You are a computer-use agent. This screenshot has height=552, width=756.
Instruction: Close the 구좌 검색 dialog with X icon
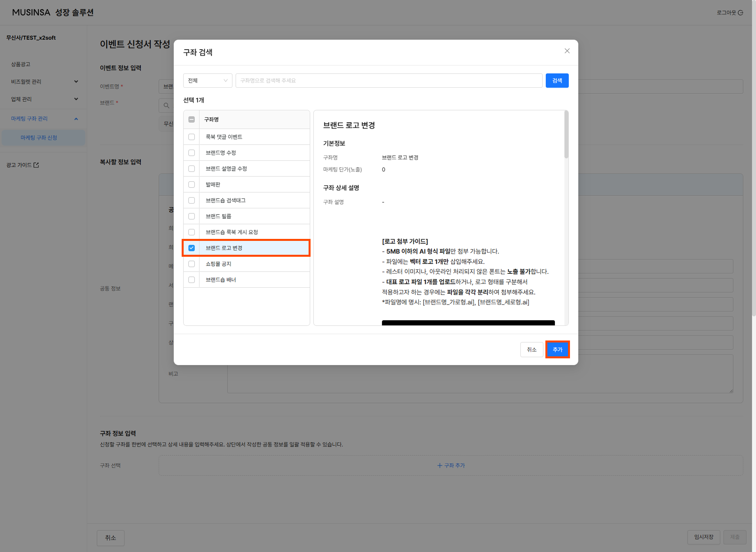pos(567,51)
